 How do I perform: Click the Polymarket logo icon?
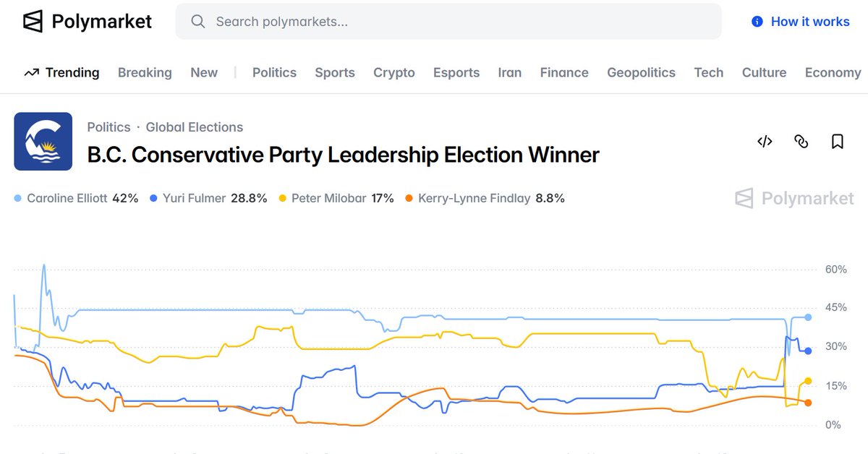coord(33,22)
